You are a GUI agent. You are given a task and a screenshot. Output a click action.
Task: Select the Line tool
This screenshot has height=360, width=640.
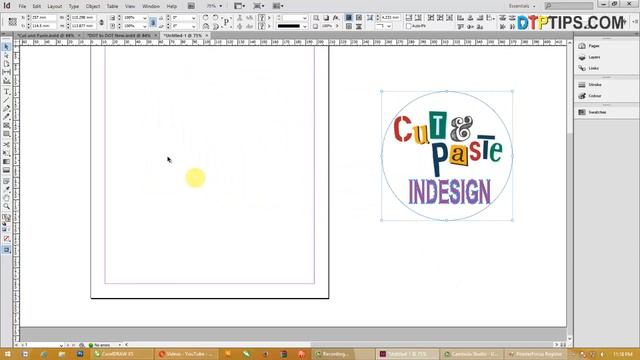click(6, 100)
